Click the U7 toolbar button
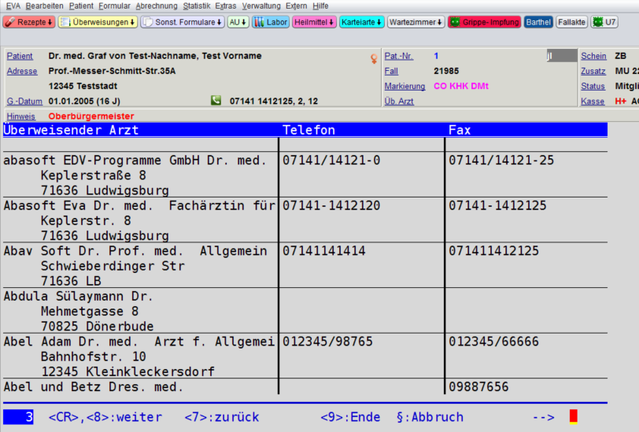The width and height of the screenshot is (639, 432). (x=605, y=22)
